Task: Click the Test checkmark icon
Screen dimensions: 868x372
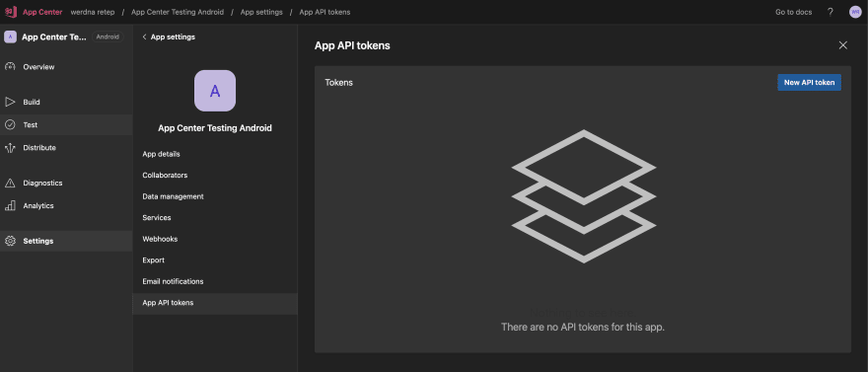Action: click(10, 125)
